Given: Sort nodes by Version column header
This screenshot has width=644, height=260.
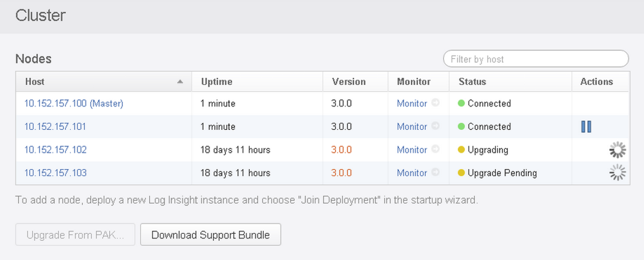Looking at the screenshot, I should click(348, 82).
